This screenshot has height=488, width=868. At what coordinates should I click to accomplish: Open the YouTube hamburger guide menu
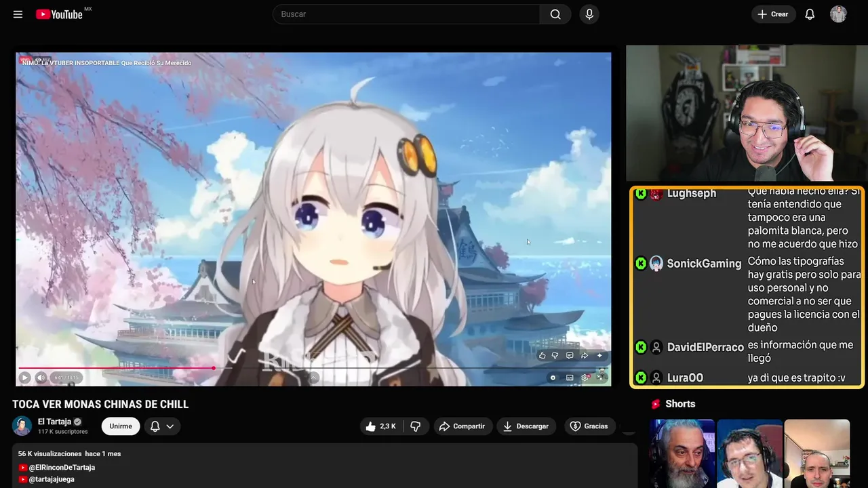click(x=18, y=14)
